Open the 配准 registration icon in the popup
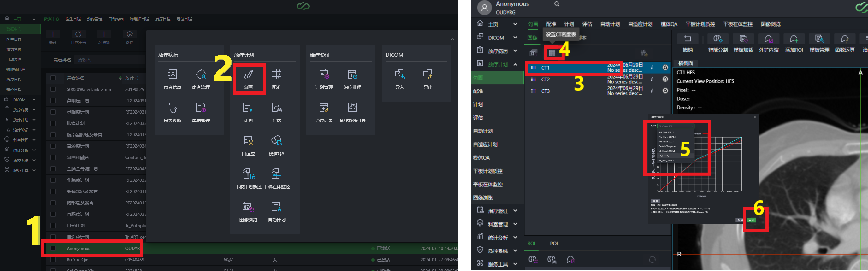The image size is (868, 271). [277, 79]
